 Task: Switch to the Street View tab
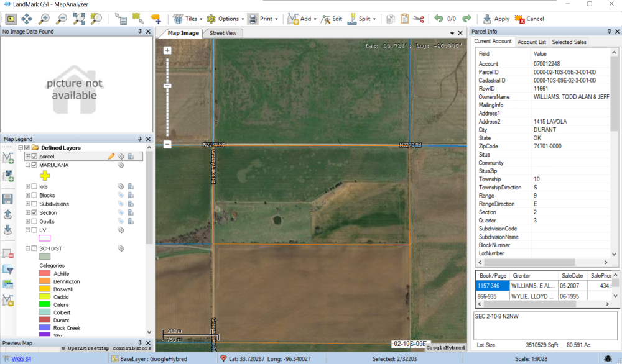click(223, 33)
